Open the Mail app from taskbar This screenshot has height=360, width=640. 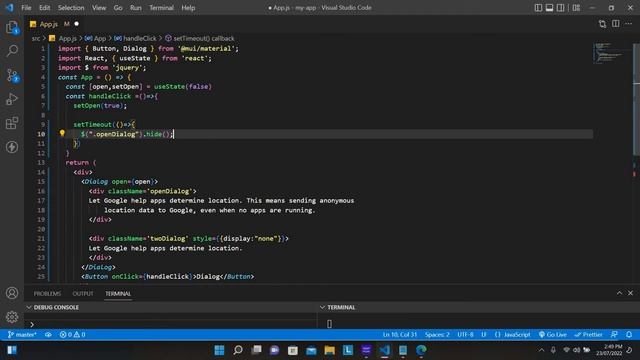311,350
